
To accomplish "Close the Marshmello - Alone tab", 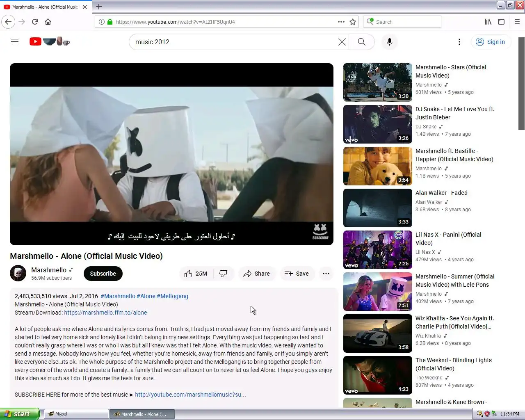I will coord(85,7).
